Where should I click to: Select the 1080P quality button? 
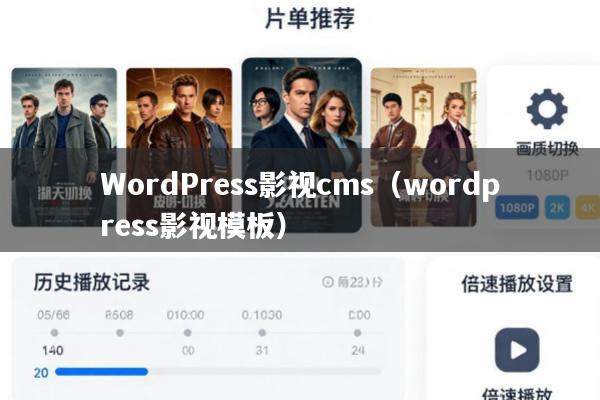click(517, 207)
